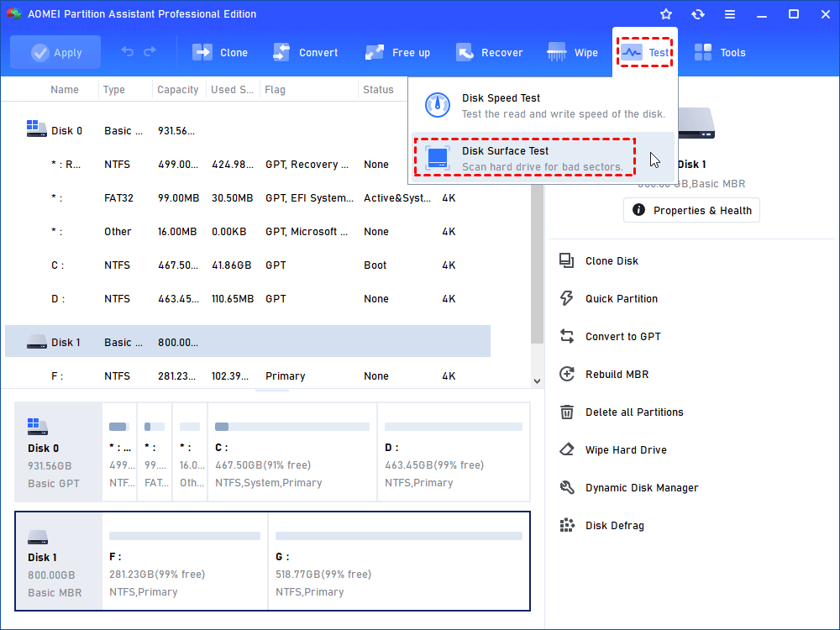Select the D: partition row in list
Viewport: 840px width, 630px height.
(248, 299)
